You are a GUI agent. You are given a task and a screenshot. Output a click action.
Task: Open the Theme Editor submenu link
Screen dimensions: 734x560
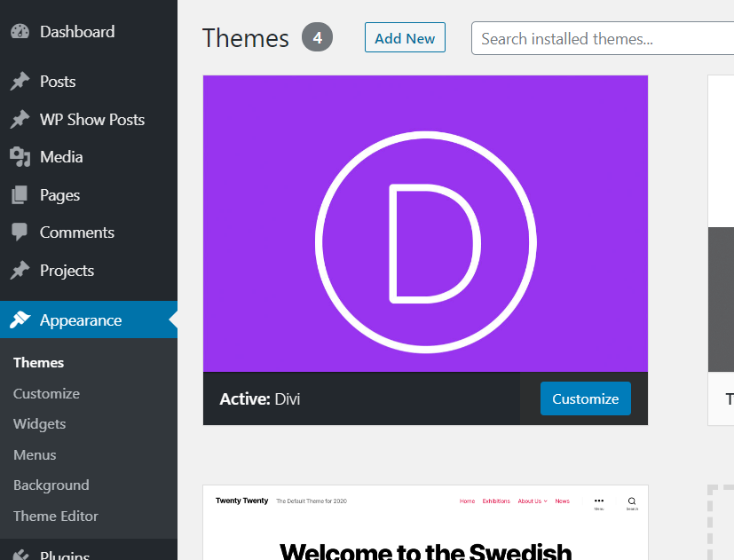(56, 516)
